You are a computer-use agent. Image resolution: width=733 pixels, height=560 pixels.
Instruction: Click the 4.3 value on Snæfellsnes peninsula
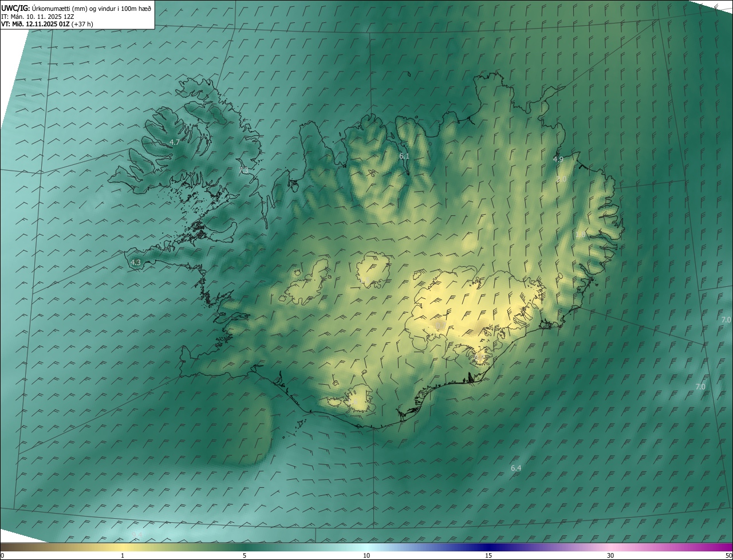coord(136,263)
